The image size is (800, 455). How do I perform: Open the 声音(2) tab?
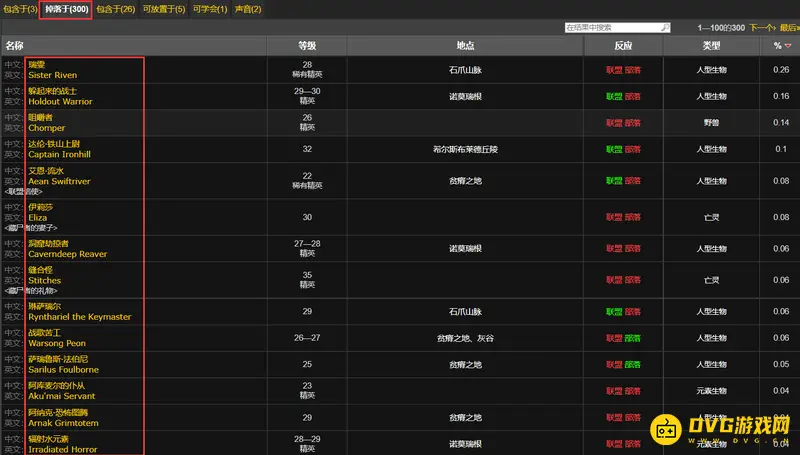(248, 9)
